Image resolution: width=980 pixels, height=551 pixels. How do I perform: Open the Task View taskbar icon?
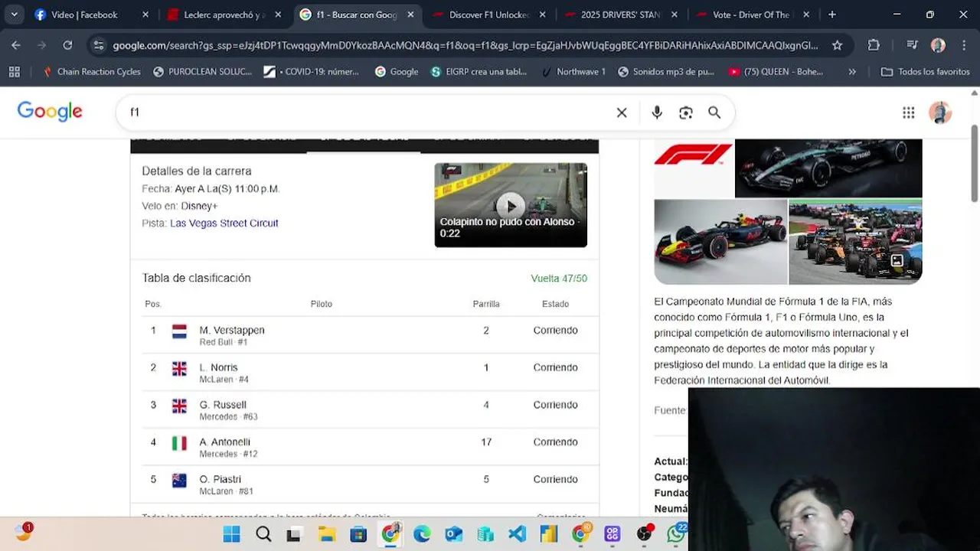293,534
